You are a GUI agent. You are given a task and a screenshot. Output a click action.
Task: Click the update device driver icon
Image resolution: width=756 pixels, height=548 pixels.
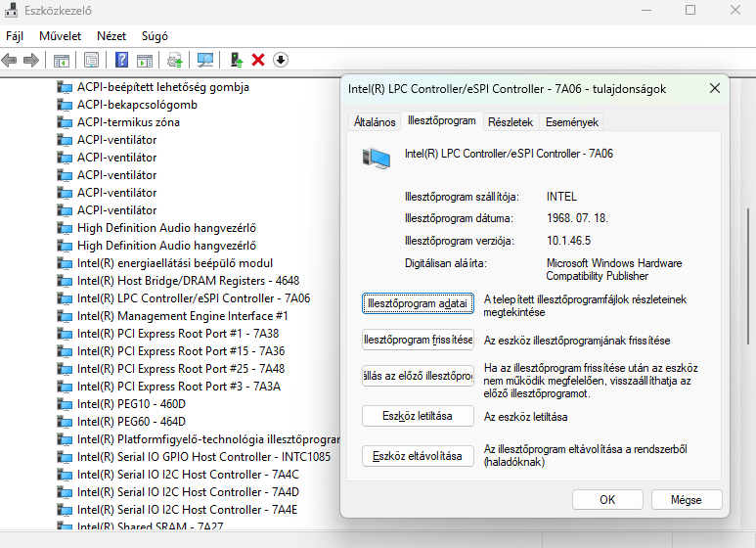click(237, 61)
